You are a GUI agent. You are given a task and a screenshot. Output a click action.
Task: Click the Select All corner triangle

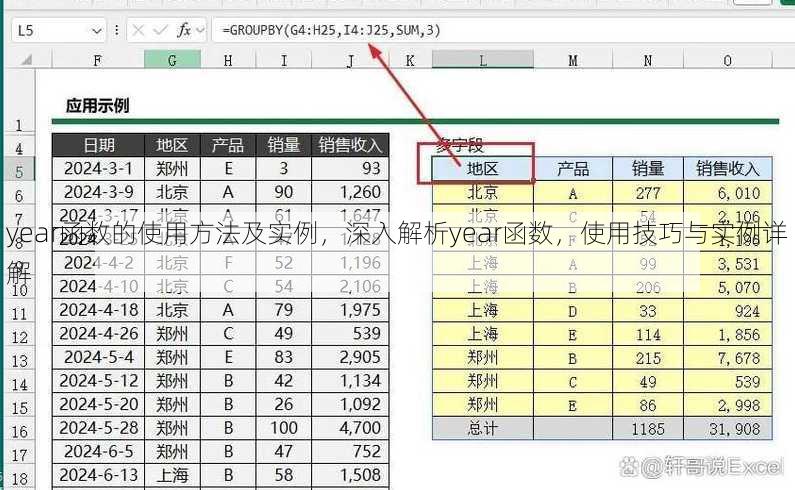coord(26,60)
